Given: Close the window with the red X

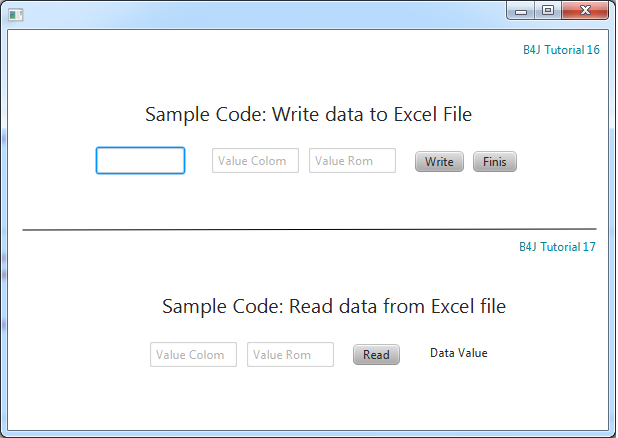Looking at the screenshot, I should (585, 11).
